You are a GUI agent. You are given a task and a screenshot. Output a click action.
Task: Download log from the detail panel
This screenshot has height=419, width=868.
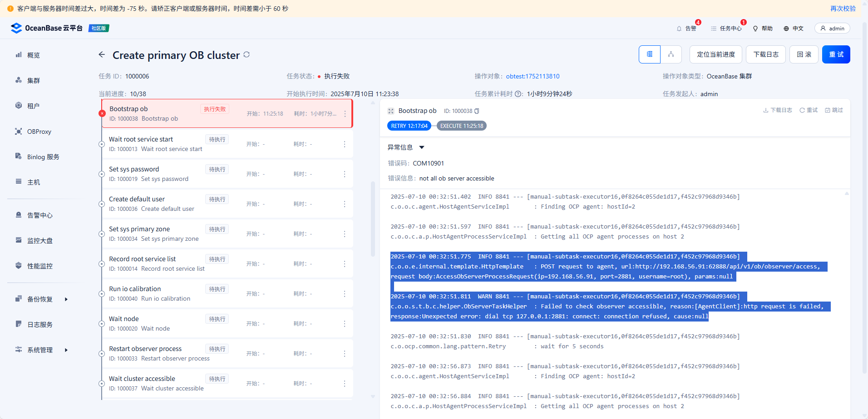tap(778, 110)
